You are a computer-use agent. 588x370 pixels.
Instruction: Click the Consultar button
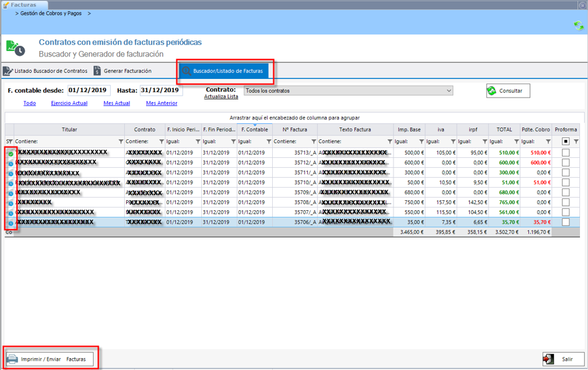(508, 91)
